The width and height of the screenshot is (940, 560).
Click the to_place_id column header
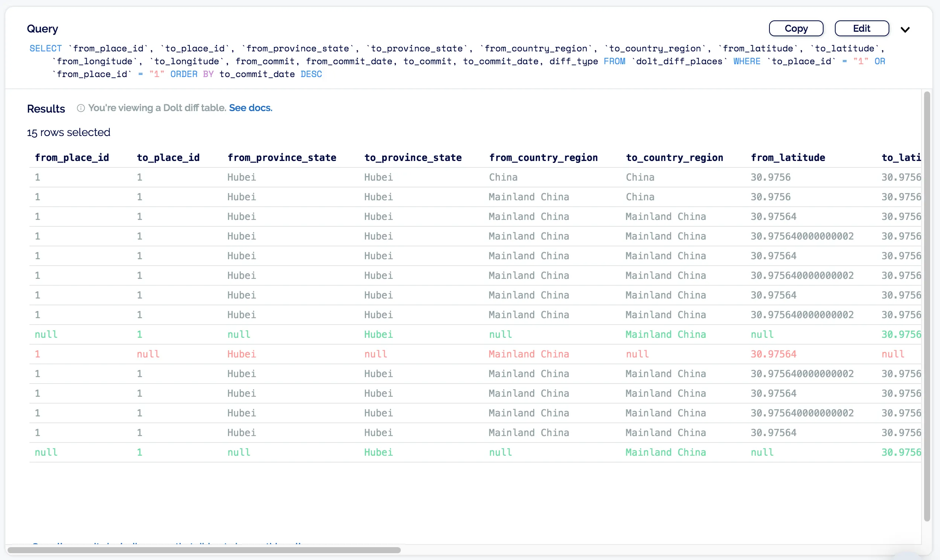168,158
